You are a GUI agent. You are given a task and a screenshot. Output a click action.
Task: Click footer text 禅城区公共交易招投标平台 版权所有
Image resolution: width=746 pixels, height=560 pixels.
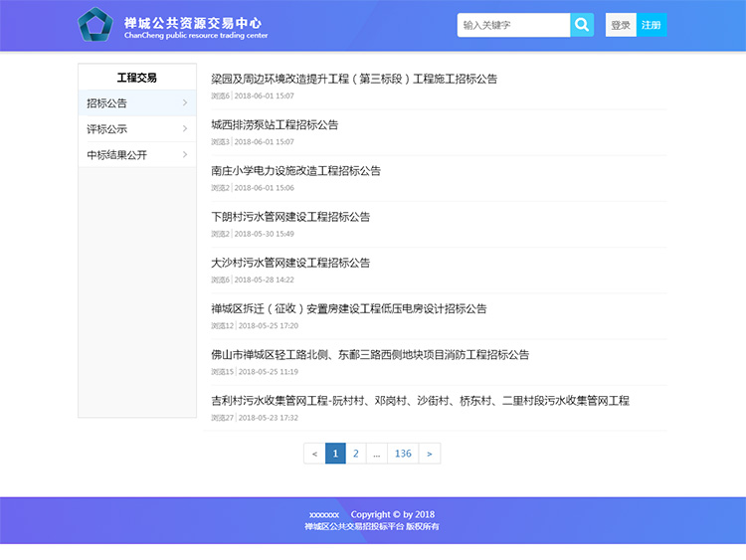[372, 527]
